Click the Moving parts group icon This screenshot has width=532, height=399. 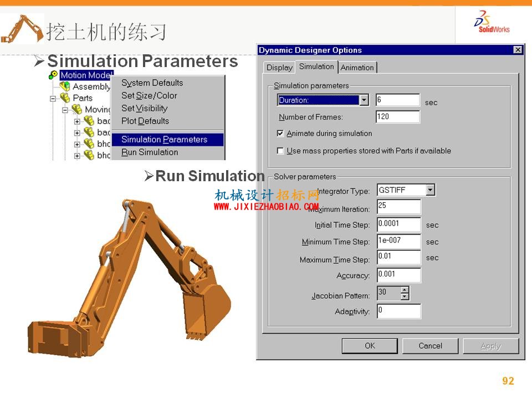(x=77, y=109)
